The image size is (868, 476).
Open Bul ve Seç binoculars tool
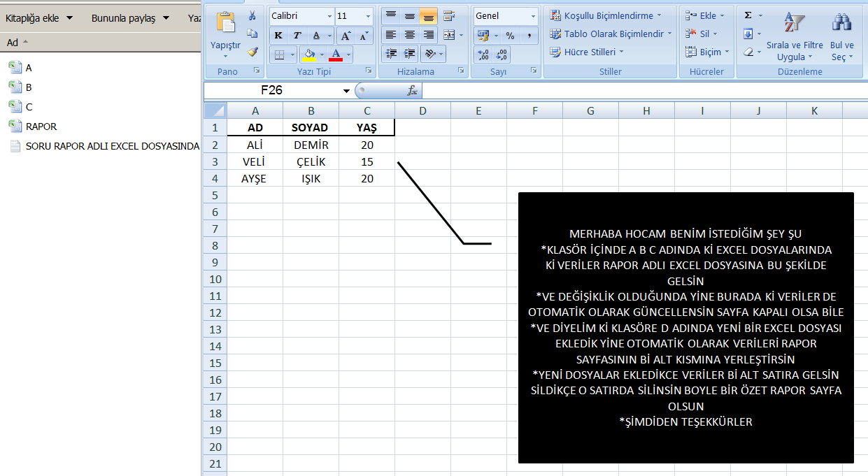click(x=841, y=38)
